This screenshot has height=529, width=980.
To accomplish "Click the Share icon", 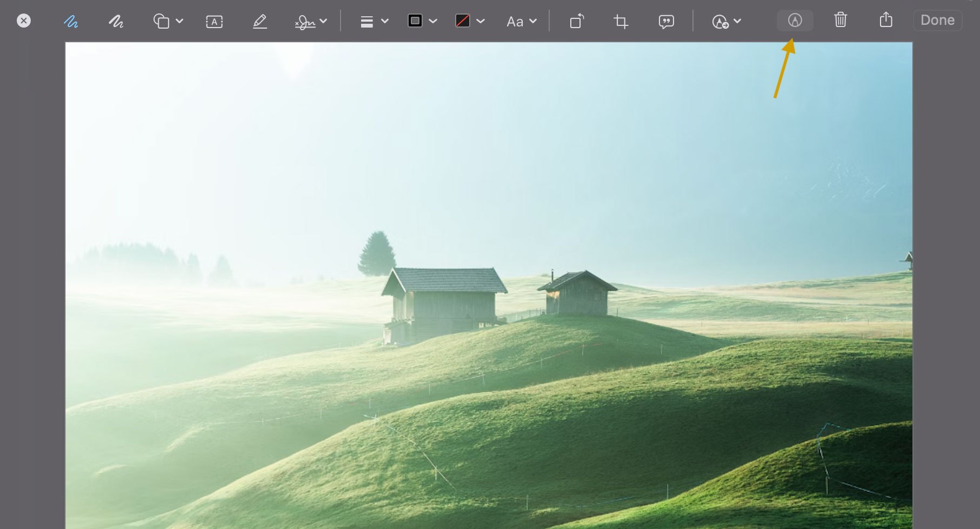I will (886, 20).
